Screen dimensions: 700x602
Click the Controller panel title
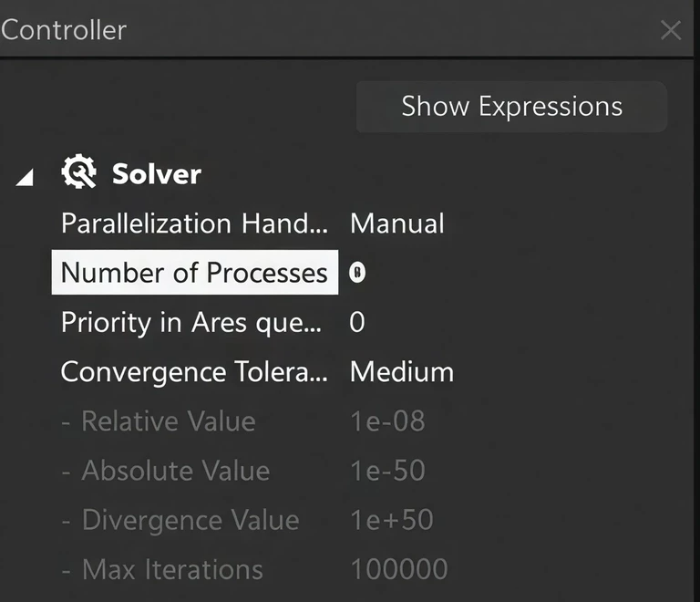pos(64,30)
